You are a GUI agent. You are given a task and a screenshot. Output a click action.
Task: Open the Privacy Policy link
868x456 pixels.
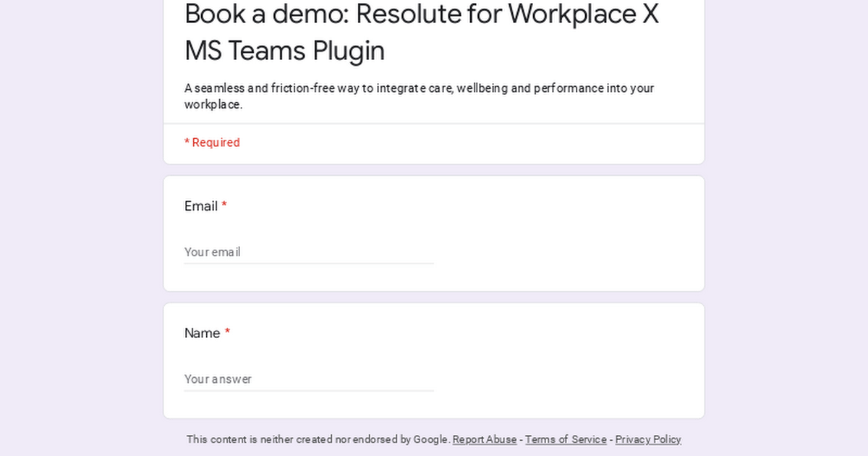[647, 439]
